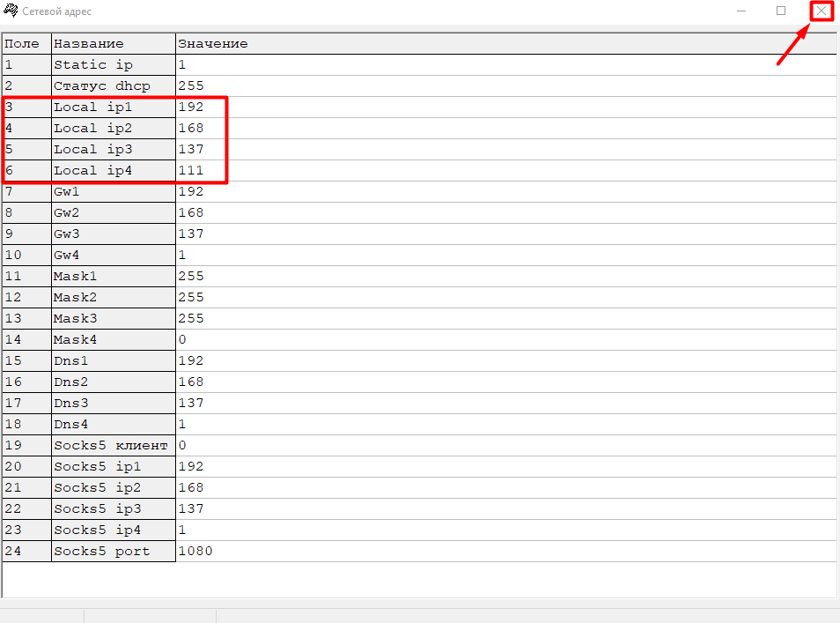The height and width of the screenshot is (623, 840).
Task: Select the Mask4 name cell
Action: coord(114,340)
